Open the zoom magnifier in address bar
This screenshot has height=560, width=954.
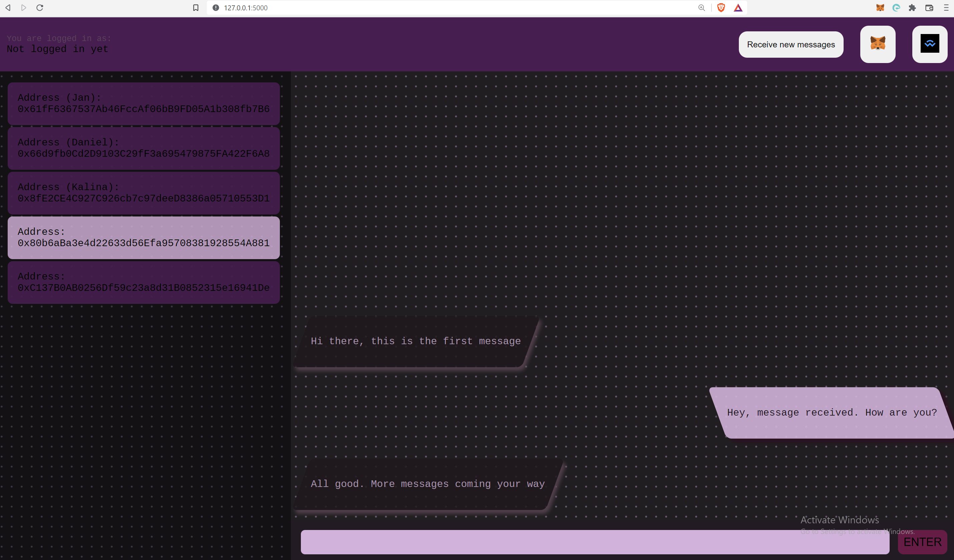pyautogui.click(x=701, y=8)
